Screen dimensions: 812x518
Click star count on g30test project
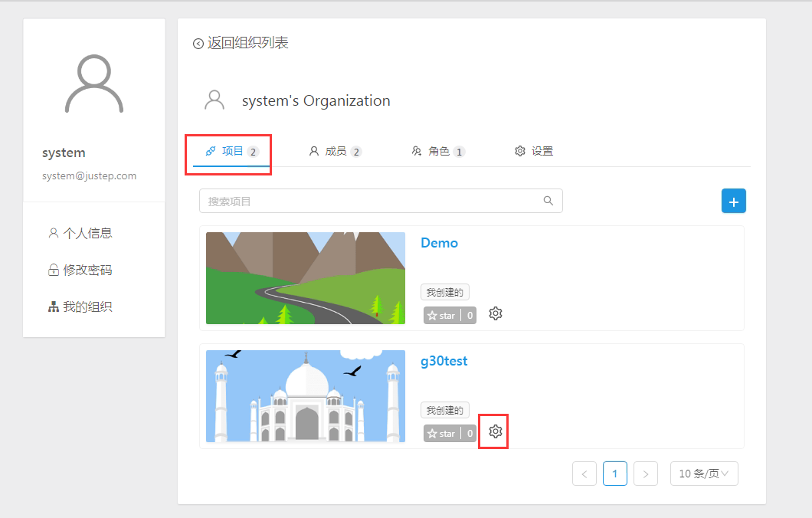point(469,434)
